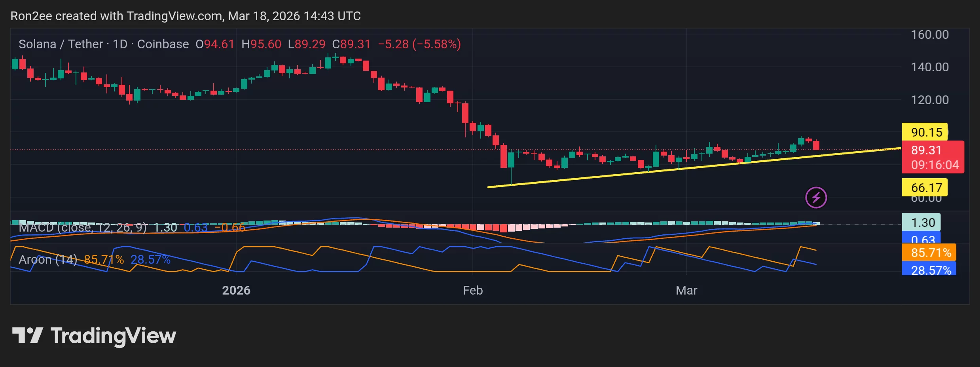Click the Feb label on the time axis
Screen dimensions: 980x367
coord(473,290)
